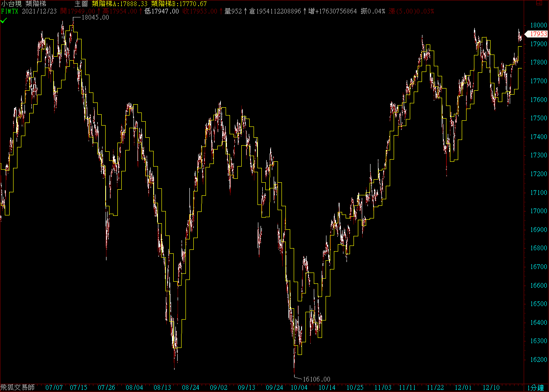Viewport: 549px width, 392px height.
Task: Click the 18000 price axis label
Action: [x=539, y=25]
